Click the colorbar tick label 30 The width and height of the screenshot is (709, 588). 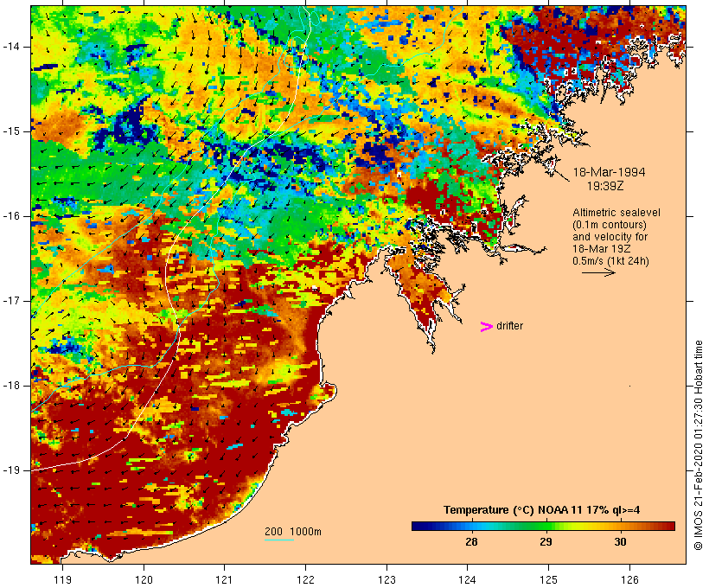pos(620,541)
